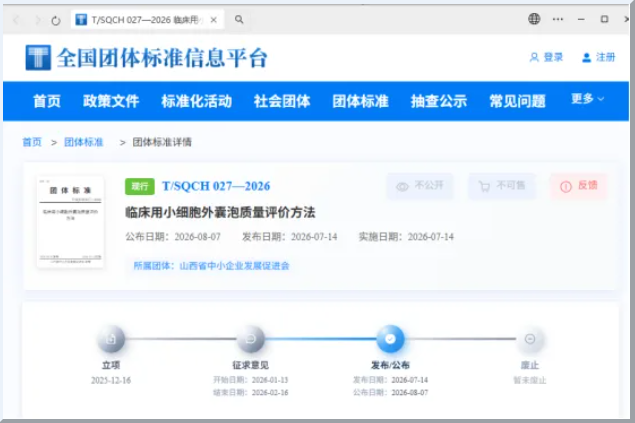Click title 临床用小细胞外囊泡质量评价方法

tap(220, 213)
